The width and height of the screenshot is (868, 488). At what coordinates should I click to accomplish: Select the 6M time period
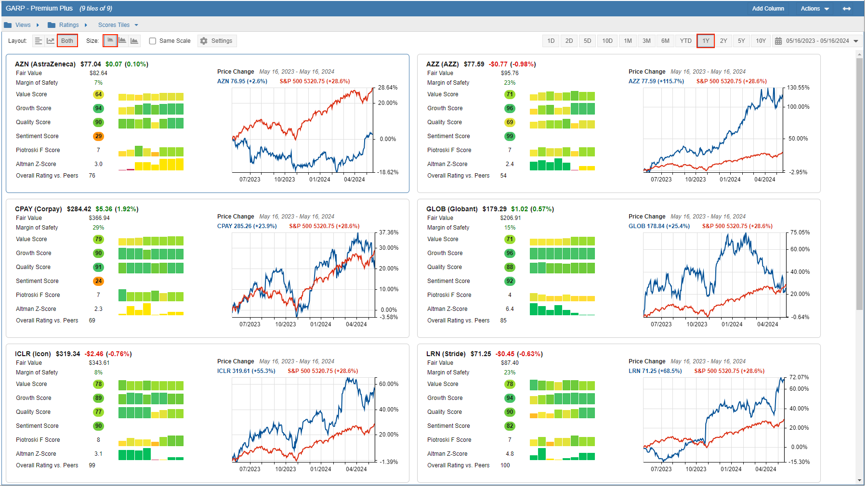(x=665, y=41)
